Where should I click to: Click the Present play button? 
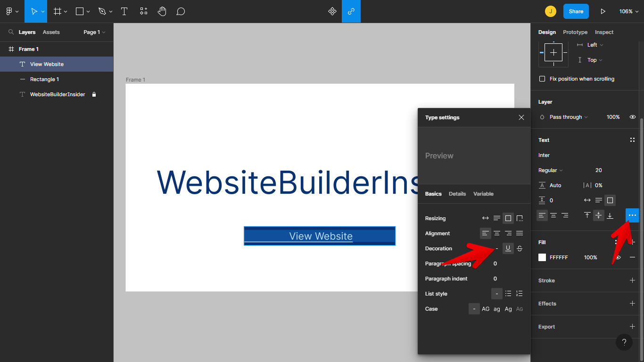603,11
